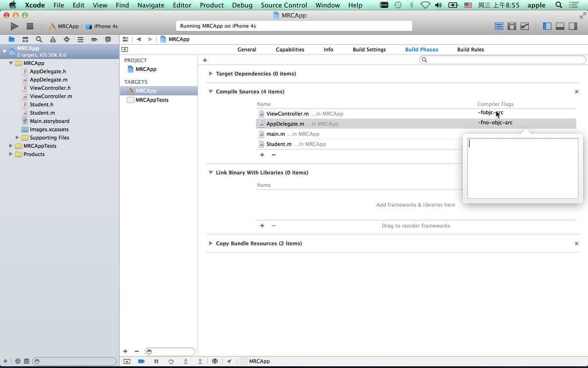Viewport: 588px width, 368px height.
Task: Select the MRCAppTests target
Action: (152, 100)
